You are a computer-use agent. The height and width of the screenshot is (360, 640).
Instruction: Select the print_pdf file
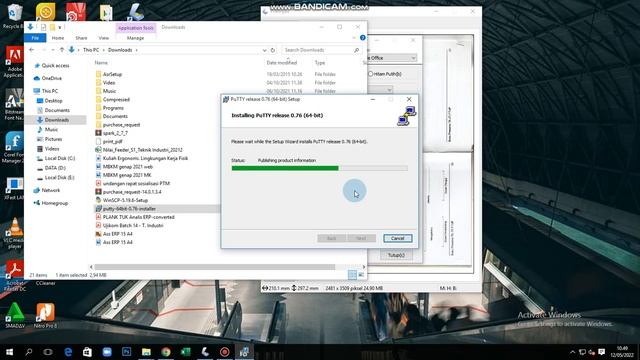(x=112, y=141)
